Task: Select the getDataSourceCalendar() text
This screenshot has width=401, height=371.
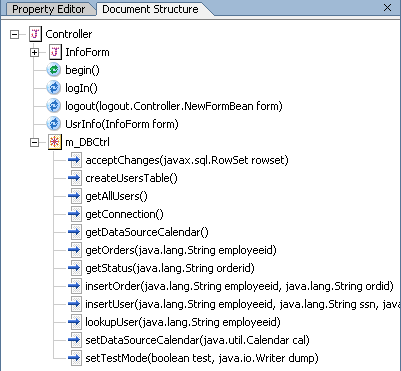Action: click(x=147, y=232)
